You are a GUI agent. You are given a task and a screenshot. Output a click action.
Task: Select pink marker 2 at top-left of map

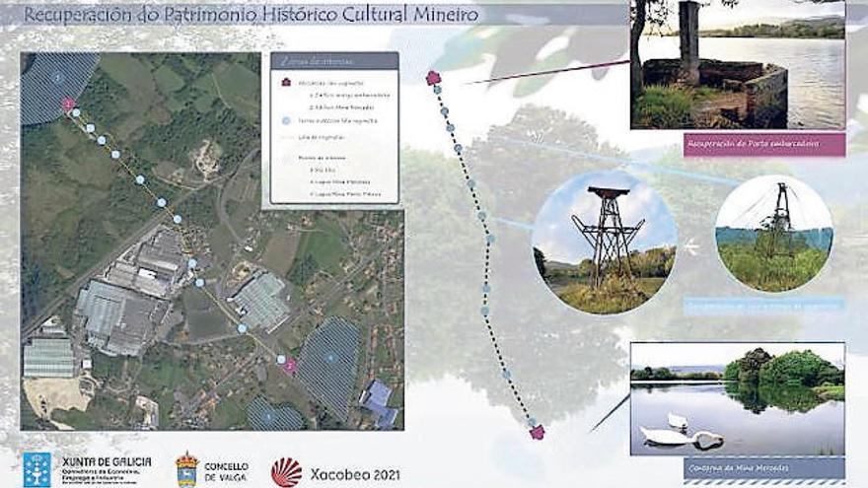click(68, 105)
